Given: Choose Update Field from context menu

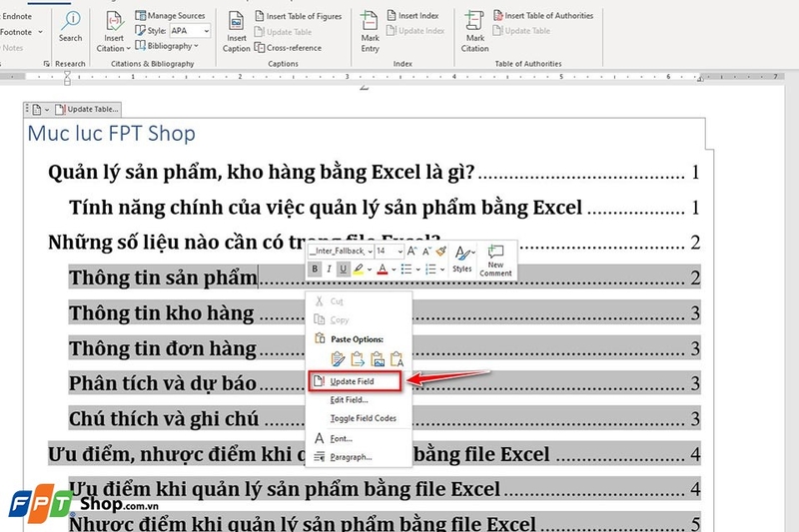Looking at the screenshot, I should click(x=356, y=381).
